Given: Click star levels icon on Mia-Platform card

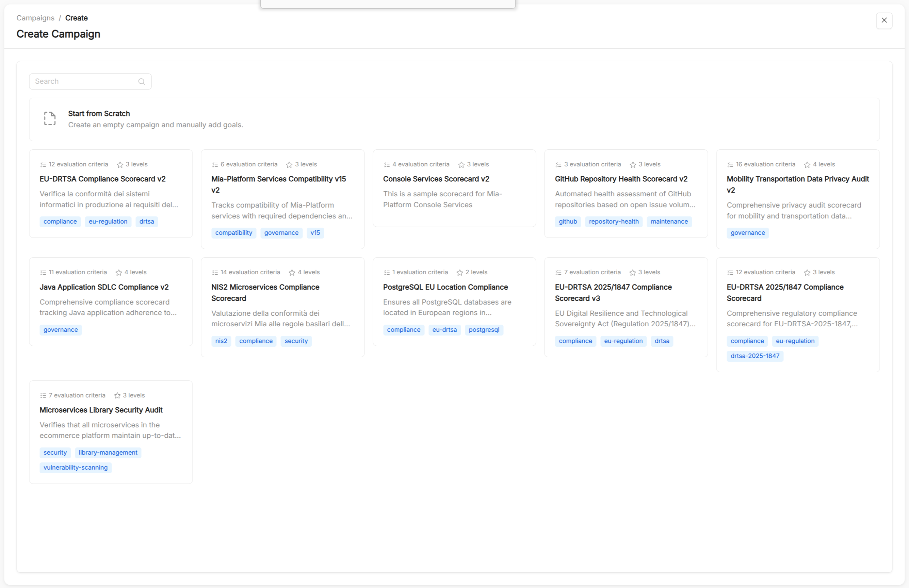Looking at the screenshot, I should (x=289, y=165).
